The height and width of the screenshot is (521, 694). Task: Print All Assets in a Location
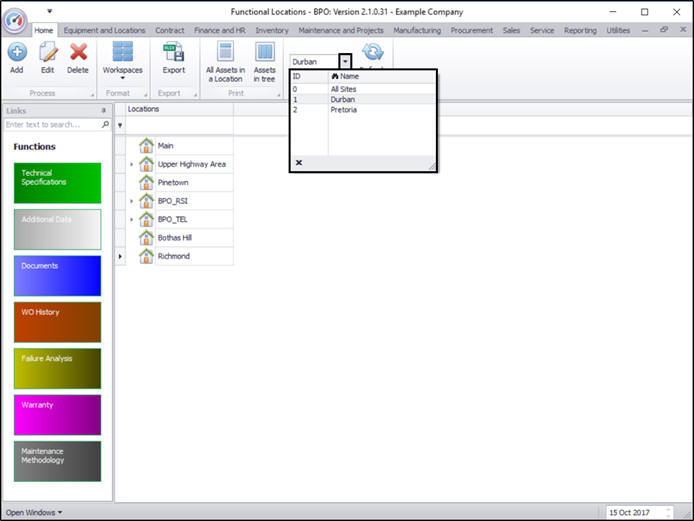225,62
